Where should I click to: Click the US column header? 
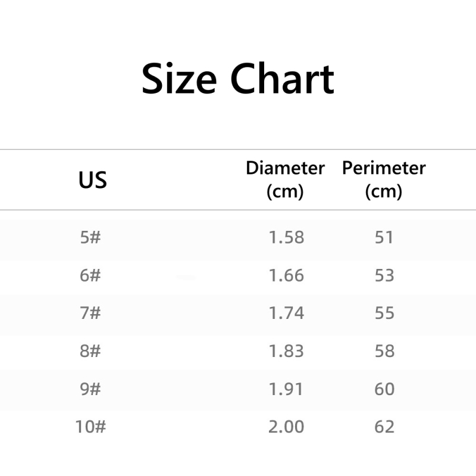93,180
